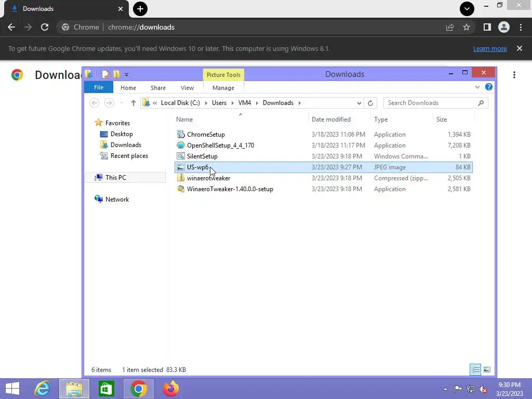Open Windows Start button
Viewport: 532px width, 399px height.
tap(12, 389)
